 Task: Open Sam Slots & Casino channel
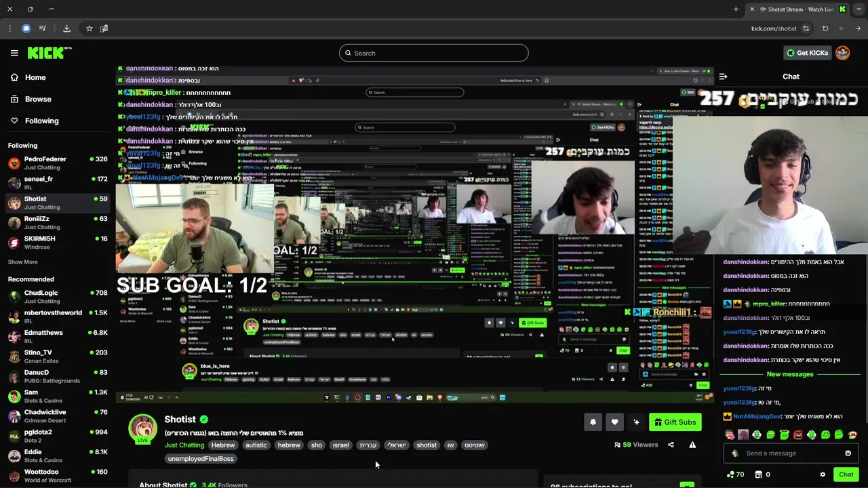[58, 396]
